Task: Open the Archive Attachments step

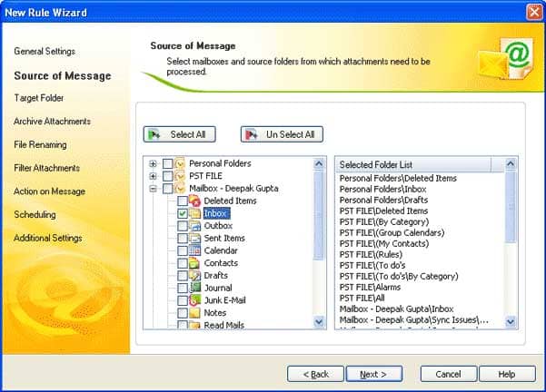Action: coord(52,122)
